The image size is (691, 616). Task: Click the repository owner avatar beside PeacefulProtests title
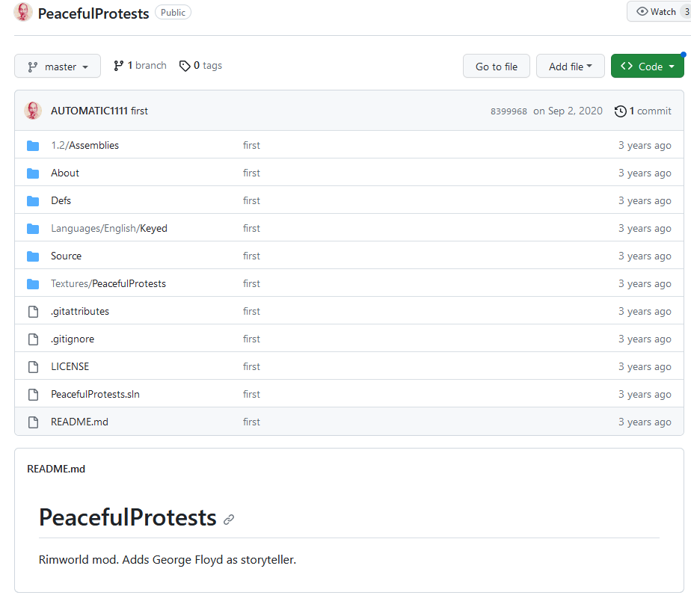23,13
